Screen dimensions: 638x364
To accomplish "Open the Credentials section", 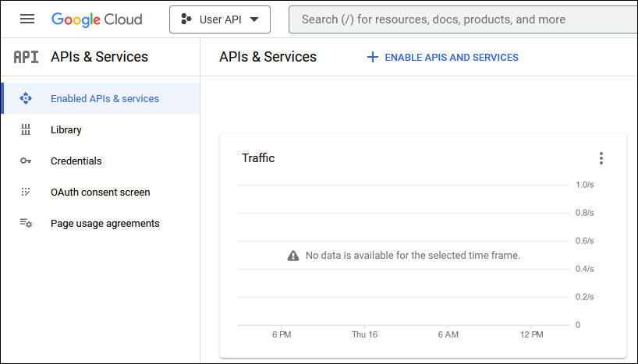I will point(76,161).
